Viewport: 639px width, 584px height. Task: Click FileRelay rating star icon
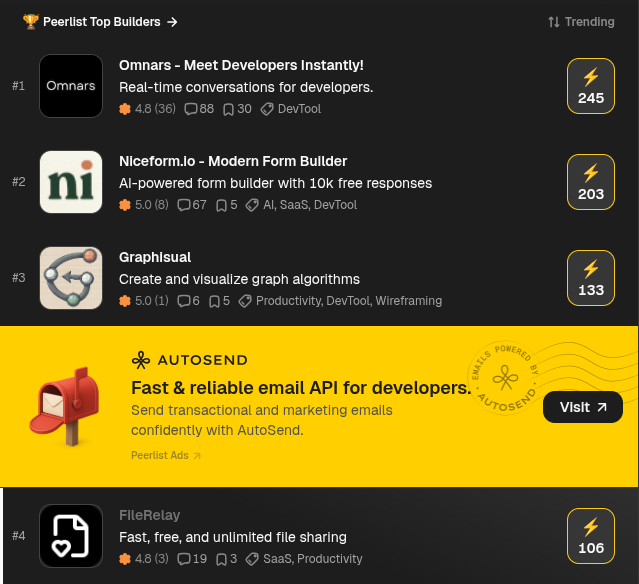125,559
